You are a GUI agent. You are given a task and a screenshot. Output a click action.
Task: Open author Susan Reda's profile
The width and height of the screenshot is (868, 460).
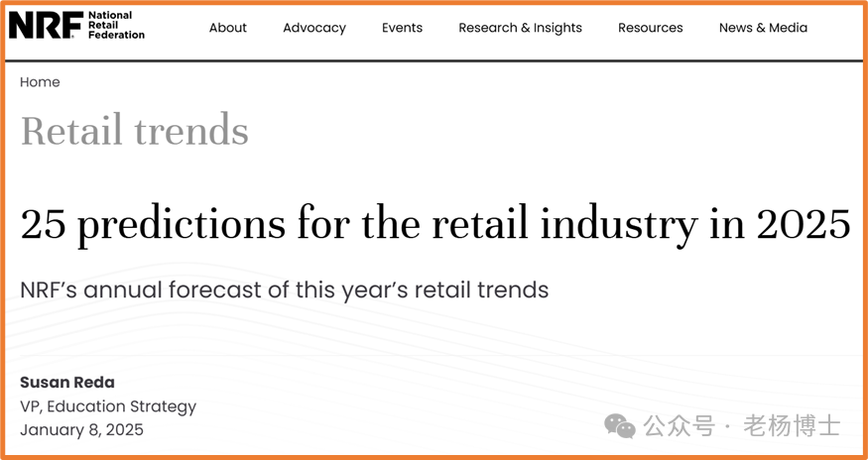point(67,383)
